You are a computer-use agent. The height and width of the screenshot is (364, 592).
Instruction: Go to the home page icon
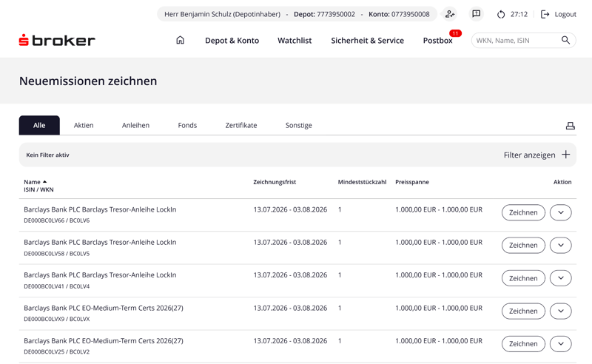(x=180, y=40)
